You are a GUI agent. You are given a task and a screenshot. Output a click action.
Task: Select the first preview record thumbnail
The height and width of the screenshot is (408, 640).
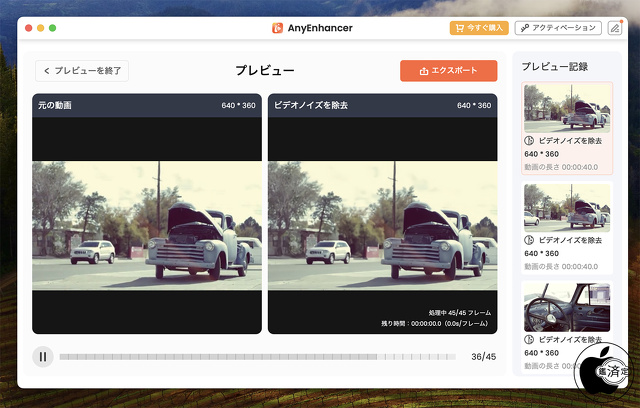click(x=567, y=108)
